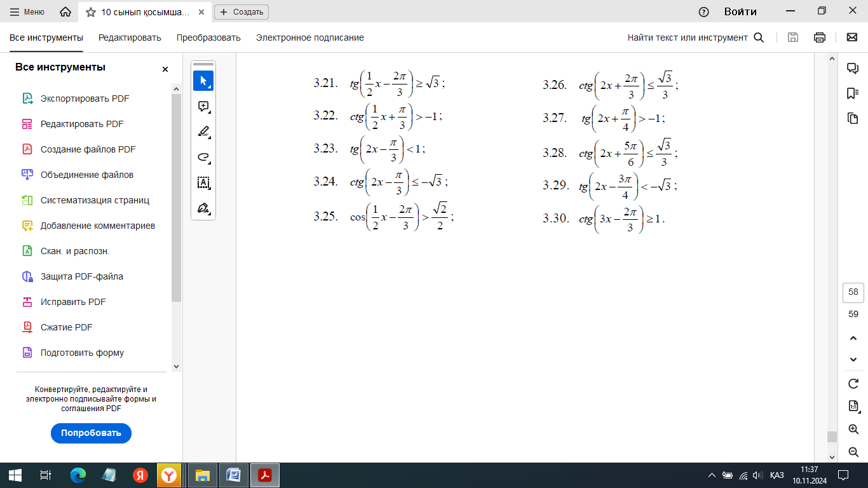Open network Wi-Fi settings in tray

[x=743, y=475]
